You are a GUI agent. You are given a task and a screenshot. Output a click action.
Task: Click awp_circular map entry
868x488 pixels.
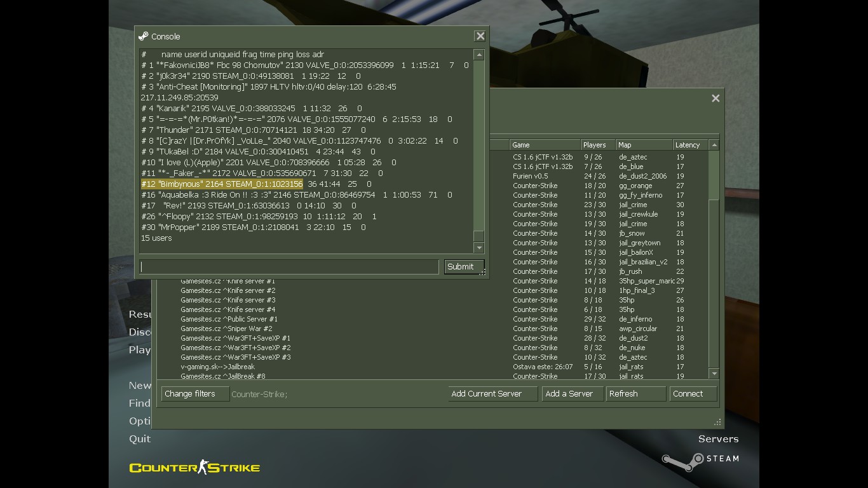[638, 329]
